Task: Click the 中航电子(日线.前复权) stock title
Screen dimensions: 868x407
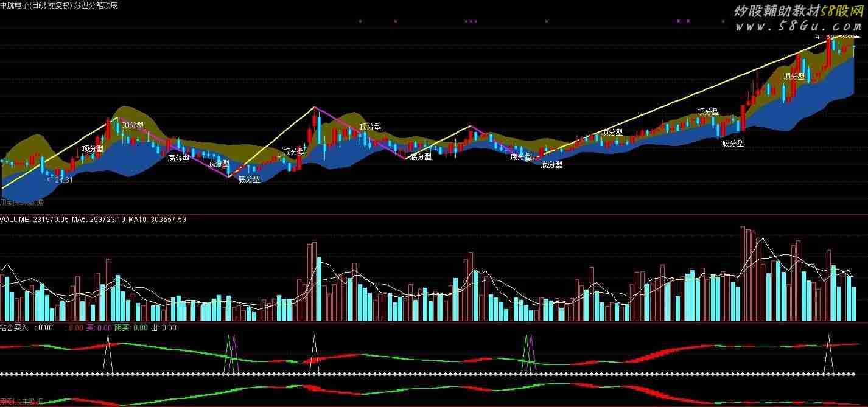Action: click(36, 5)
